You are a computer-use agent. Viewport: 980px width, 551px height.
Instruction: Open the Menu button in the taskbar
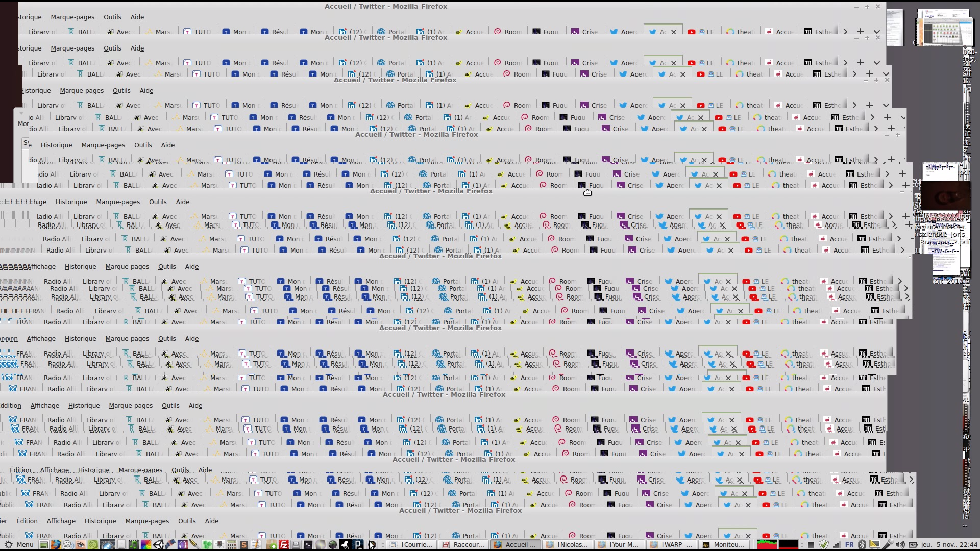pos(19,545)
